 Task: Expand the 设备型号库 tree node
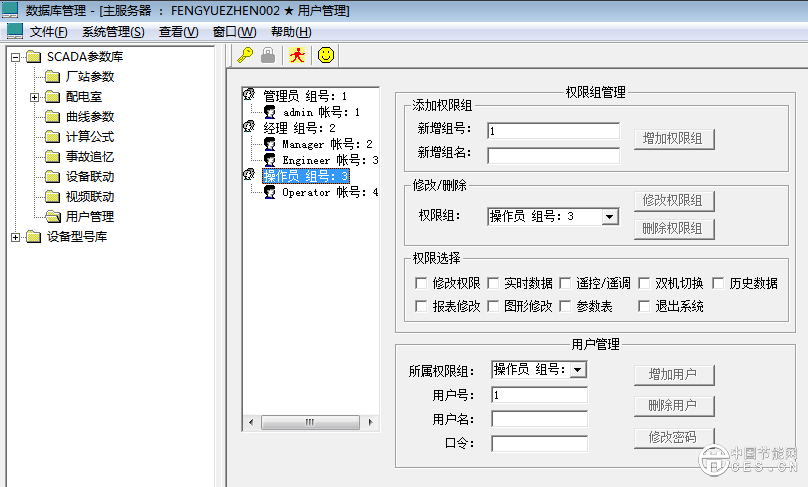pyautogui.click(x=15, y=237)
